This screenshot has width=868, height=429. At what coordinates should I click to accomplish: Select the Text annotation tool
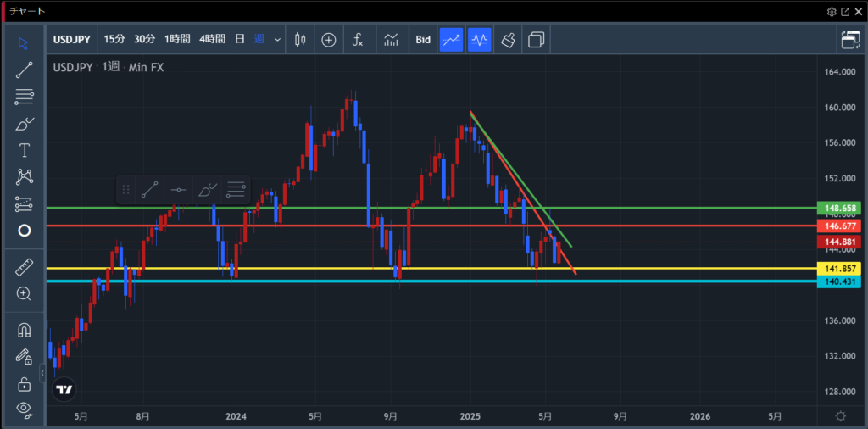(24, 150)
